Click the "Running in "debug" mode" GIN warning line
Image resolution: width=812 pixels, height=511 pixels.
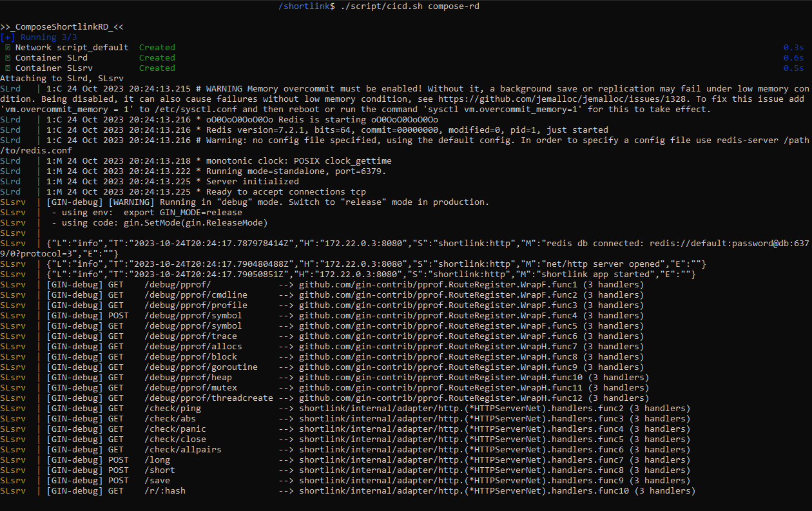point(245,202)
